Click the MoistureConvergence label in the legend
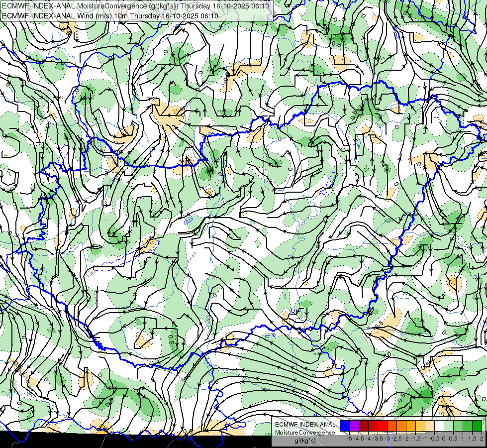The image size is (487, 448). pyautogui.click(x=305, y=433)
